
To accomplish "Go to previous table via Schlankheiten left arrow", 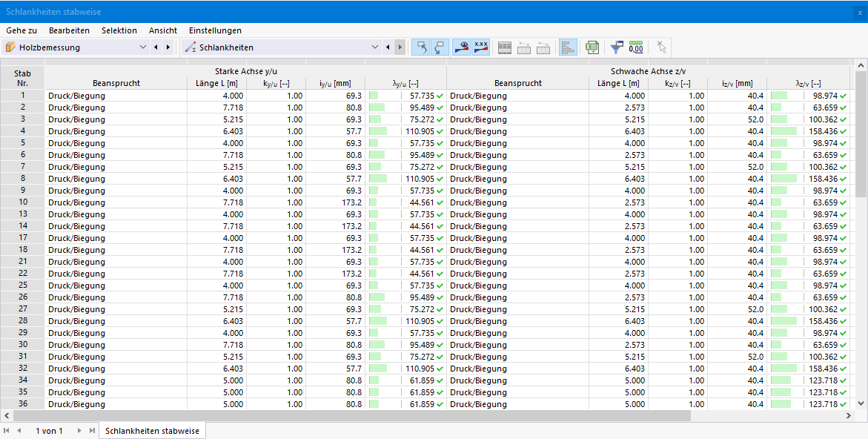I will tap(388, 47).
